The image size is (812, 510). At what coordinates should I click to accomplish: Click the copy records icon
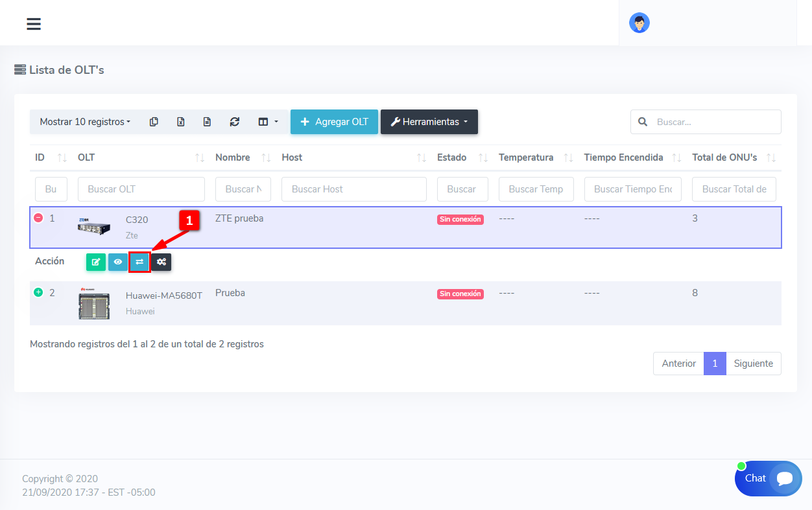click(154, 122)
